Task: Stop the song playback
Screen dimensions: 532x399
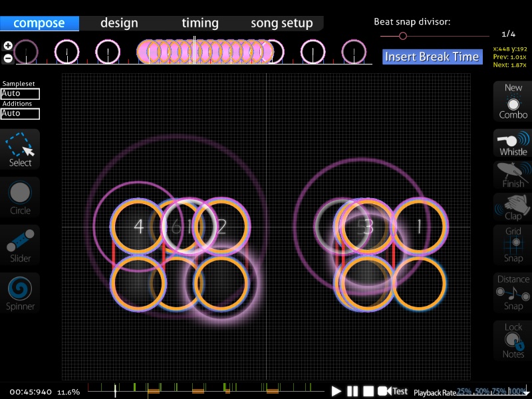Action: (x=368, y=391)
